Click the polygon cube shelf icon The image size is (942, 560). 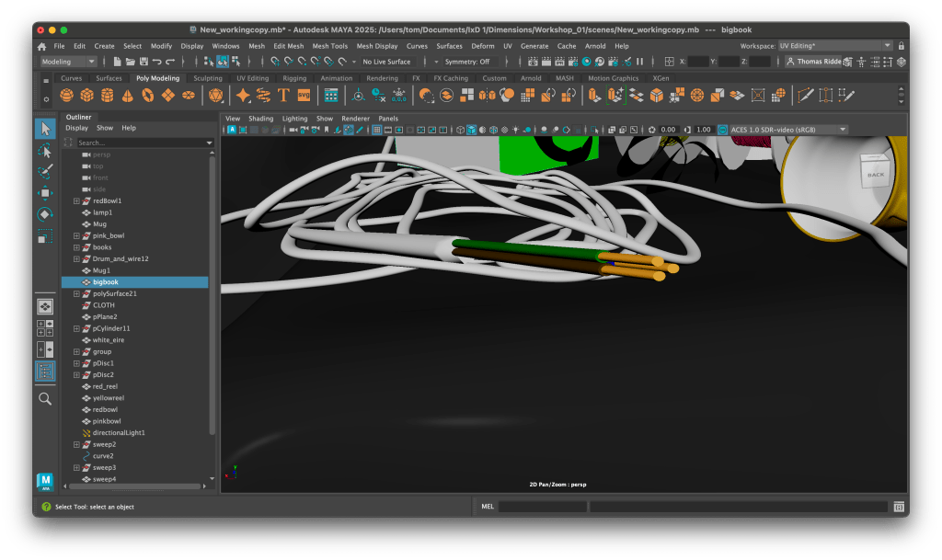point(87,96)
